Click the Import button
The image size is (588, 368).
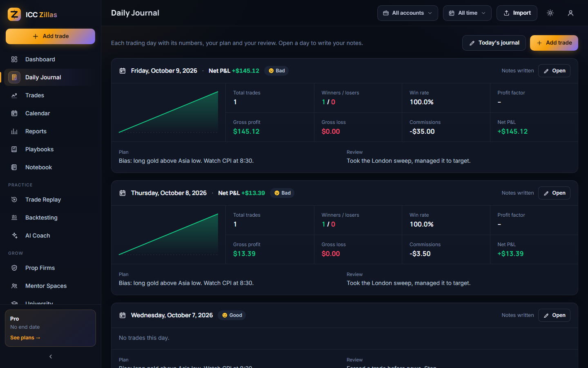coord(517,13)
